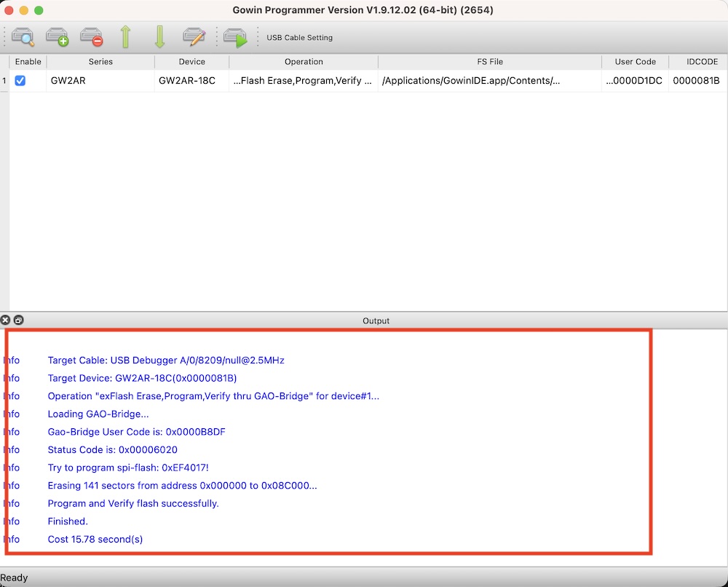Image resolution: width=728 pixels, height=587 pixels.
Task: Open USB Cable Setting
Action: [x=299, y=38]
